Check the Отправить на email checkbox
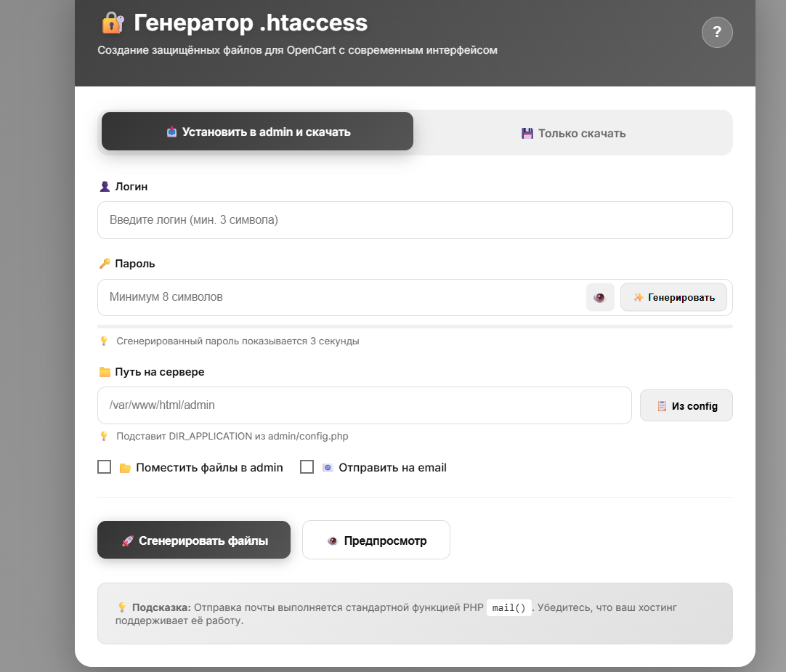Image resolution: width=786 pixels, height=672 pixels. tap(307, 467)
